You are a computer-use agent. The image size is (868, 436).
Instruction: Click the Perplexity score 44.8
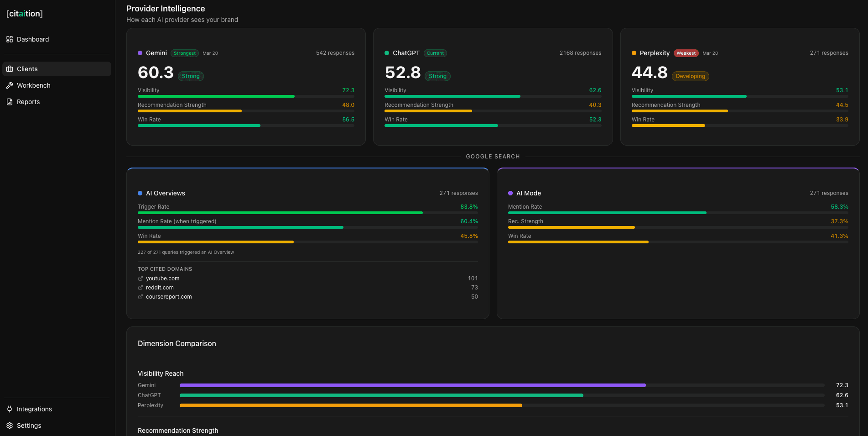click(650, 73)
